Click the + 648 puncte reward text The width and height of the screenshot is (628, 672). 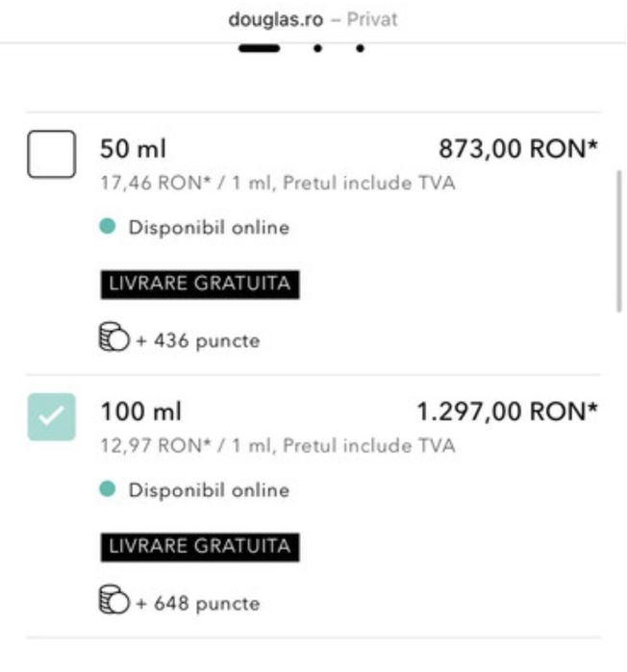[198, 604]
